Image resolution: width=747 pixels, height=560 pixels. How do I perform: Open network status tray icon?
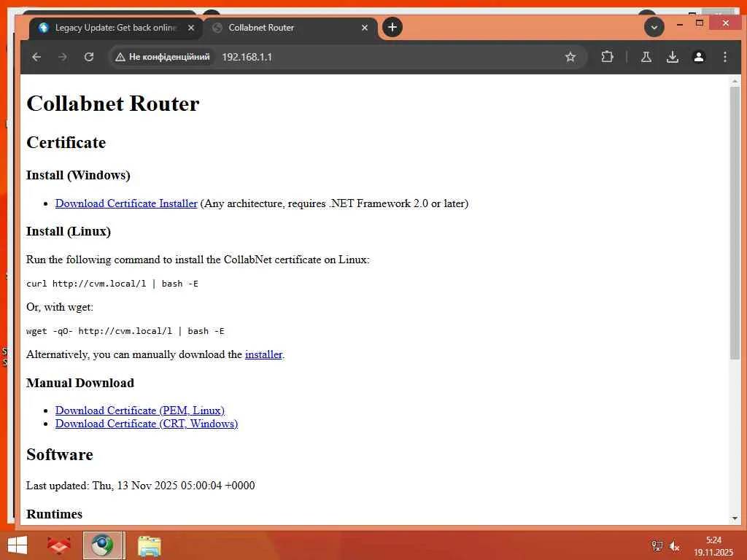coord(657,546)
